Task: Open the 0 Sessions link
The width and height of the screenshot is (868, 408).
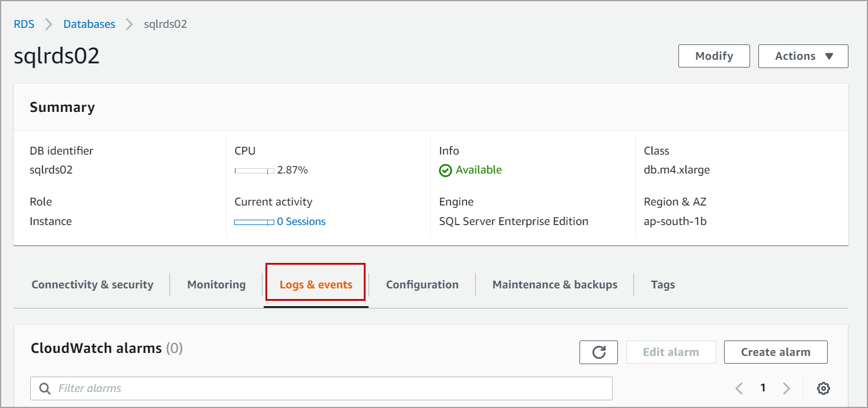Action: [x=301, y=221]
